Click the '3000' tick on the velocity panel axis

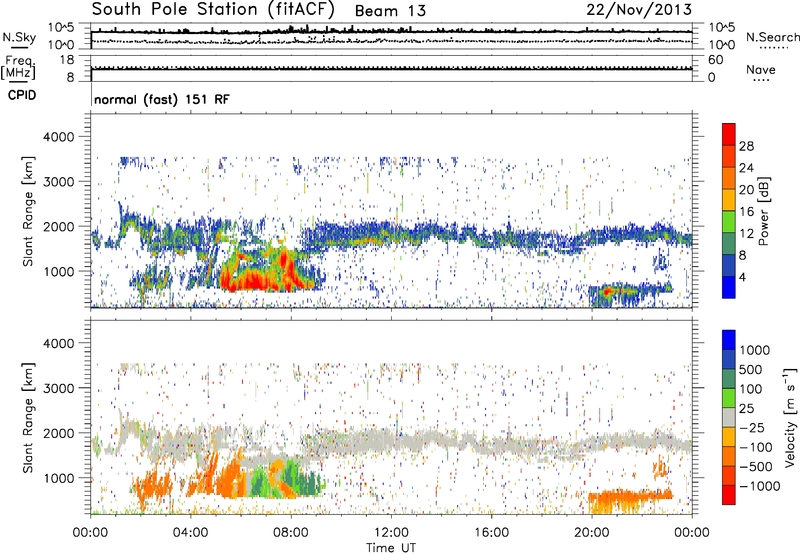(x=59, y=388)
